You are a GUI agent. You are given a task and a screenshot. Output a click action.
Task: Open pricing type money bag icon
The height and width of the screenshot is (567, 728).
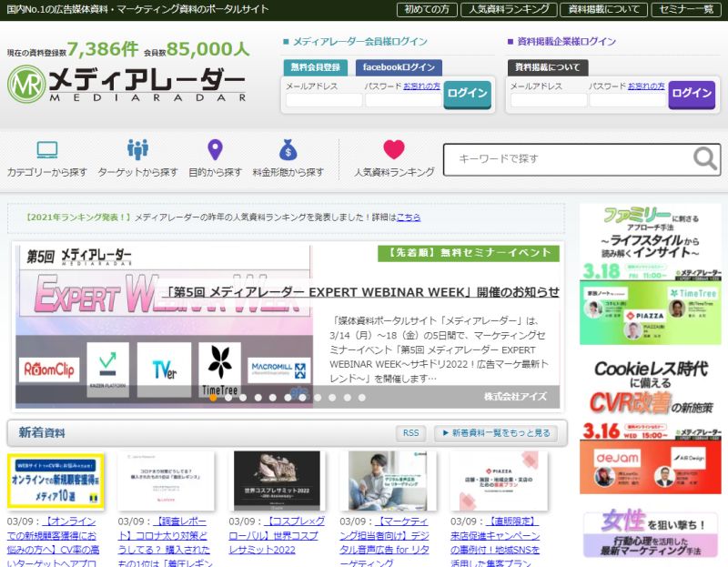click(x=288, y=149)
